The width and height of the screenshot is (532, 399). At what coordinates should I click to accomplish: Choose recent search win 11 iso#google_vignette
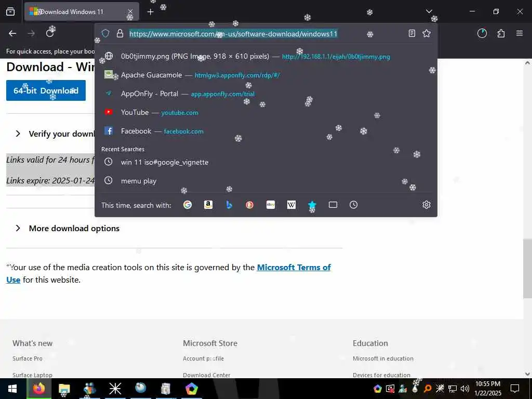[x=266, y=162]
